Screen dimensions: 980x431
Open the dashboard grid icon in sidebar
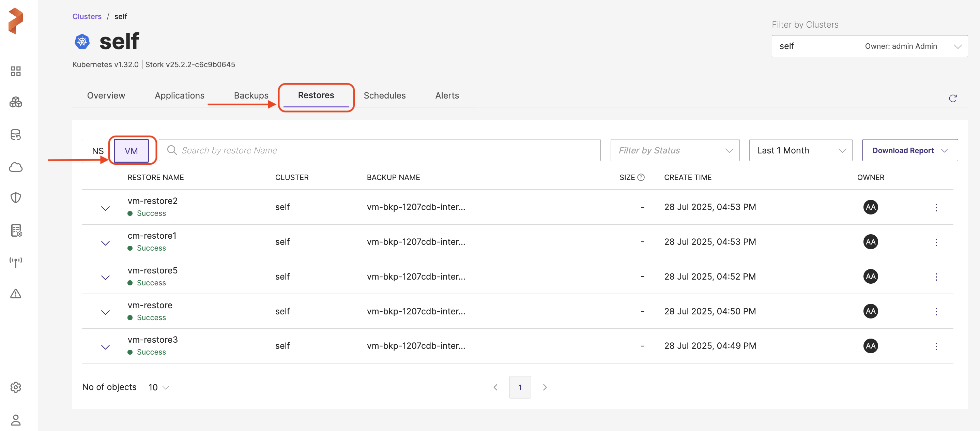pyautogui.click(x=16, y=71)
